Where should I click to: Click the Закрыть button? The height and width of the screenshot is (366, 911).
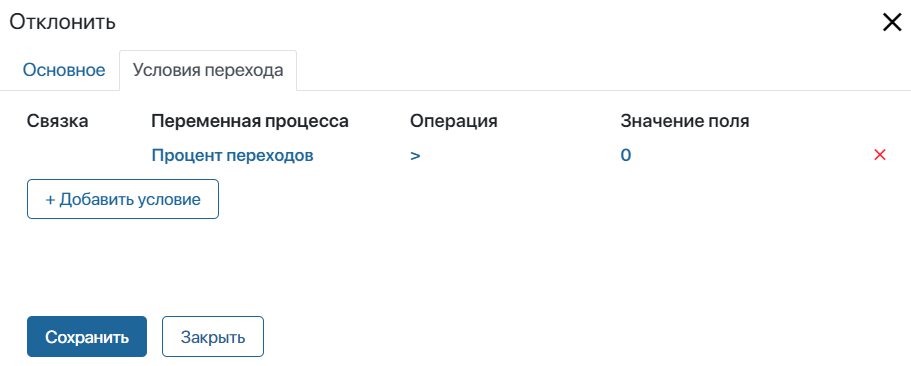click(213, 336)
